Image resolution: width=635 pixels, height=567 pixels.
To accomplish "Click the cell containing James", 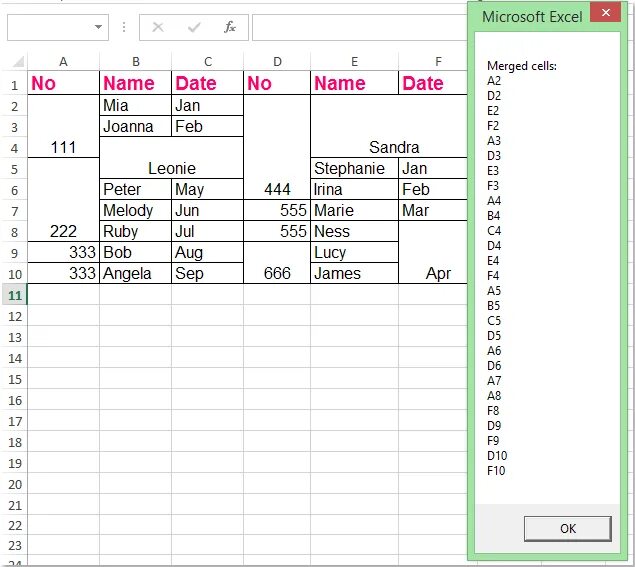I will click(354, 273).
